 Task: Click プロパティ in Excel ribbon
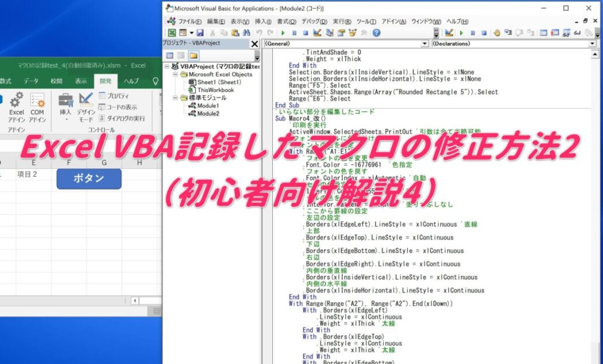point(113,96)
